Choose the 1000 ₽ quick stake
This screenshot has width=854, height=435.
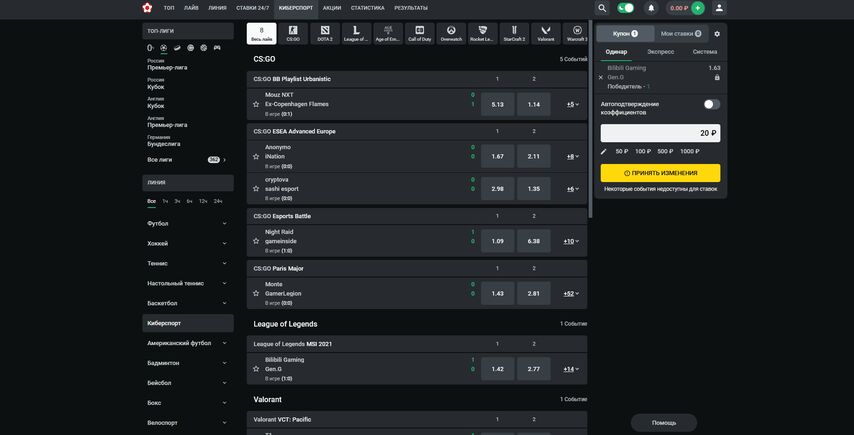[690, 151]
